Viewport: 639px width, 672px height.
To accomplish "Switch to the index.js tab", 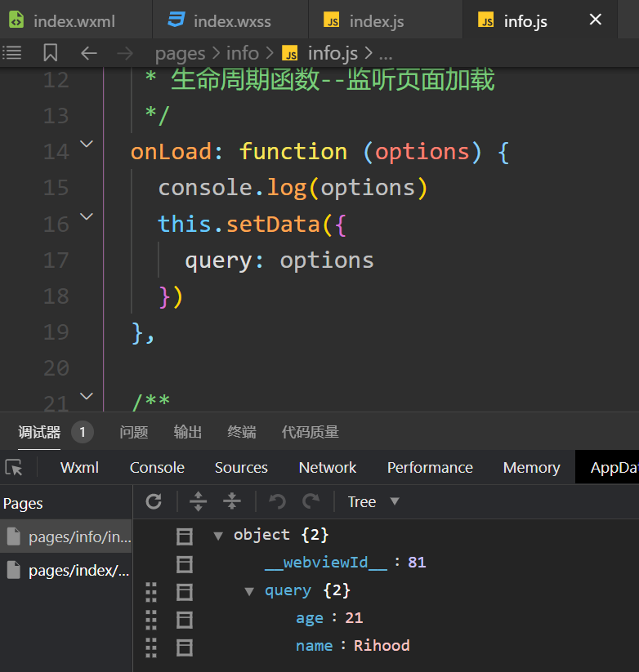I will (x=385, y=20).
